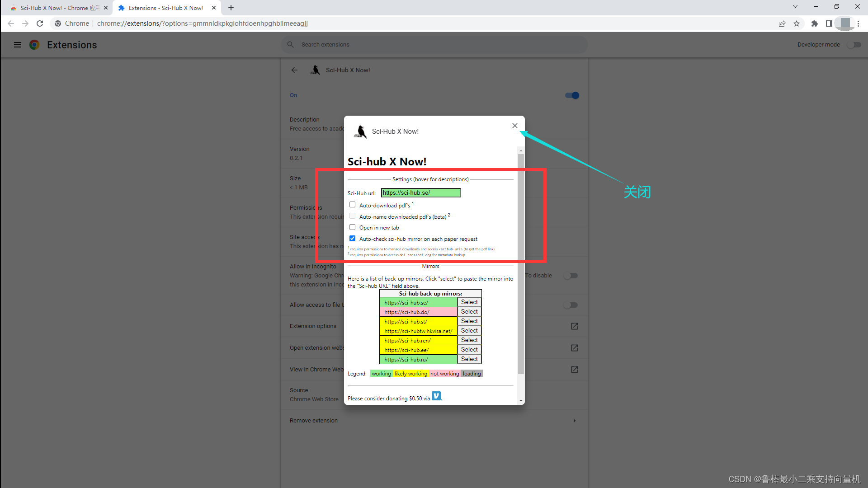Bookmark this page with star icon
This screenshot has height=488, width=868.
pos(797,23)
